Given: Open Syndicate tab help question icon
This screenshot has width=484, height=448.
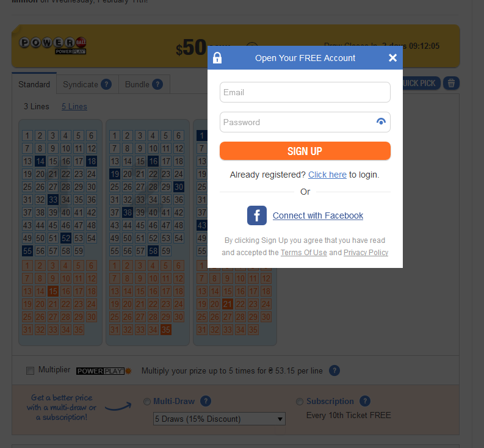Looking at the screenshot, I should coord(106,84).
